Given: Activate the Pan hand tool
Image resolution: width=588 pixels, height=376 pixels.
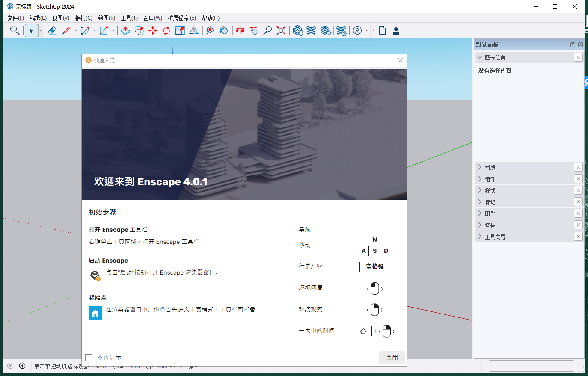Looking at the screenshot, I should [254, 30].
